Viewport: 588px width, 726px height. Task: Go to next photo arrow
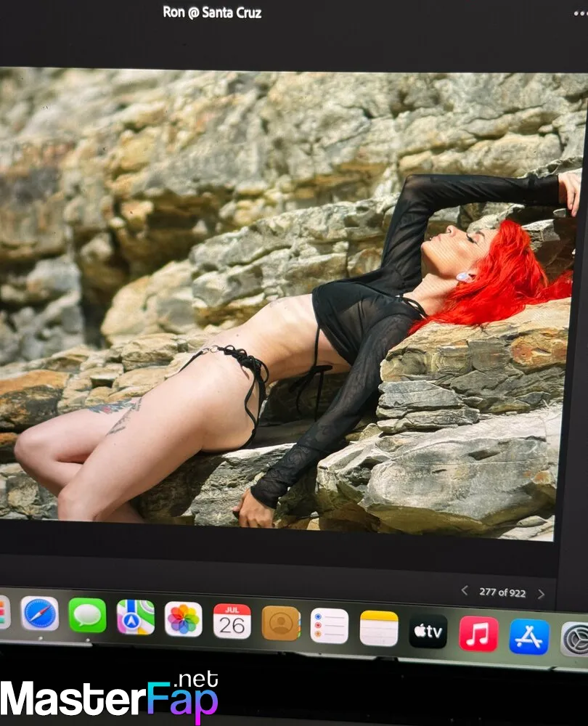(x=541, y=594)
